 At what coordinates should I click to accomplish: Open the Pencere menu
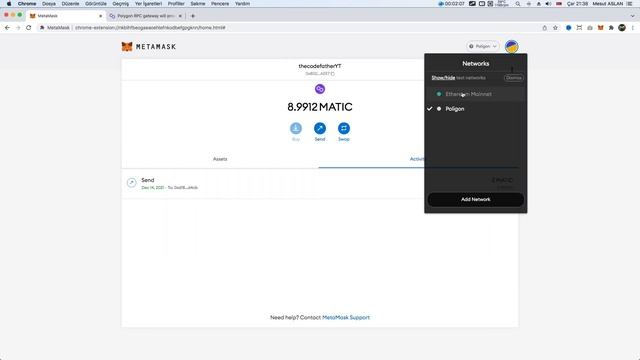pyautogui.click(x=220, y=4)
